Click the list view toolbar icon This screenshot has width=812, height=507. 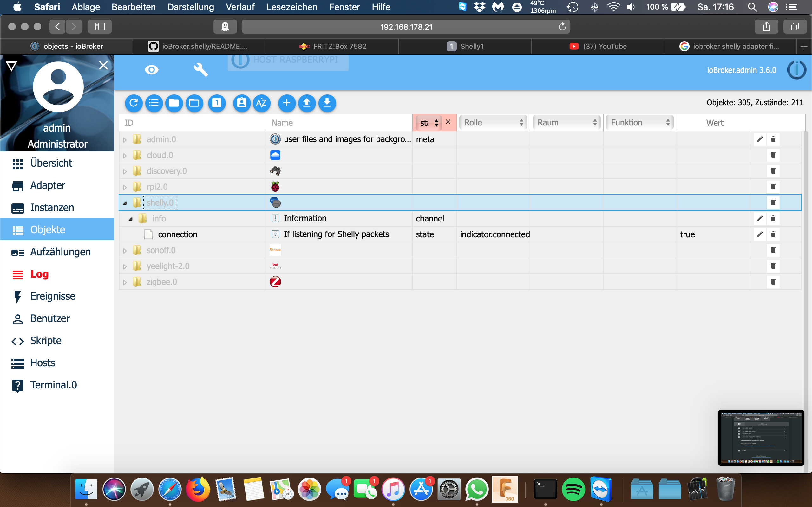(x=154, y=103)
